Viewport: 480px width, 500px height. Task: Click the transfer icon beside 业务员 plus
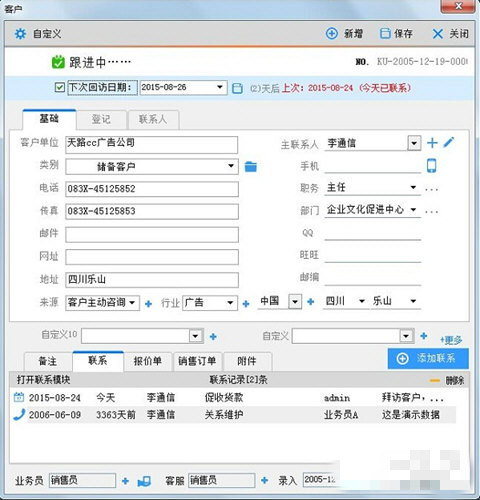[144, 481]
